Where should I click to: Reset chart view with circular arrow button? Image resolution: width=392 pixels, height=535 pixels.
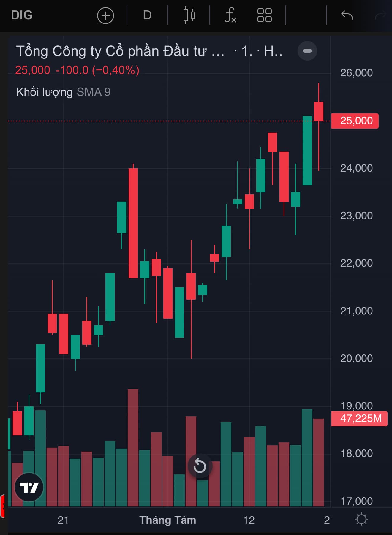coord(200,466)
